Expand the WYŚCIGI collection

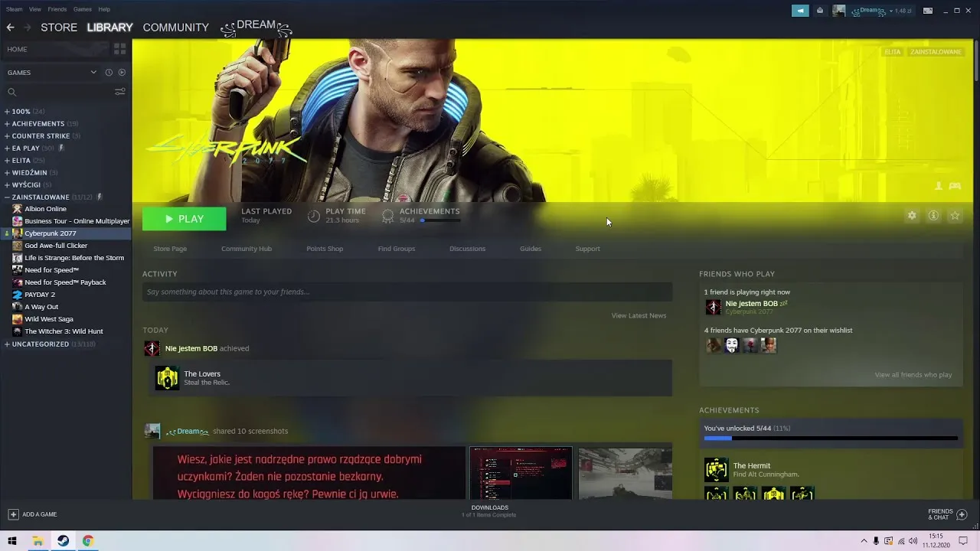tap(7, 185)
